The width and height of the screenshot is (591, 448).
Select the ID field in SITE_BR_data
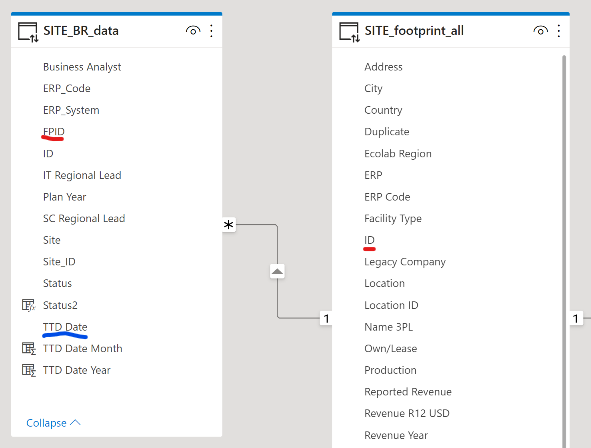(48, 154)
